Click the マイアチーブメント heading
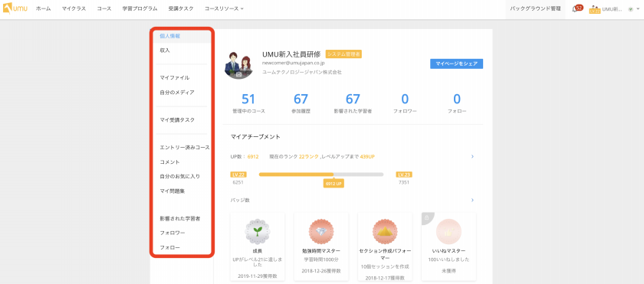Viewport: 644px width, 284px height. pyautogui.click(x=255, y=137)
